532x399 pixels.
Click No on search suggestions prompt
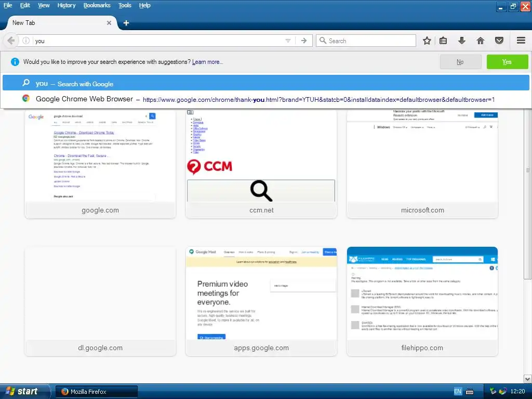pos(460,62)
